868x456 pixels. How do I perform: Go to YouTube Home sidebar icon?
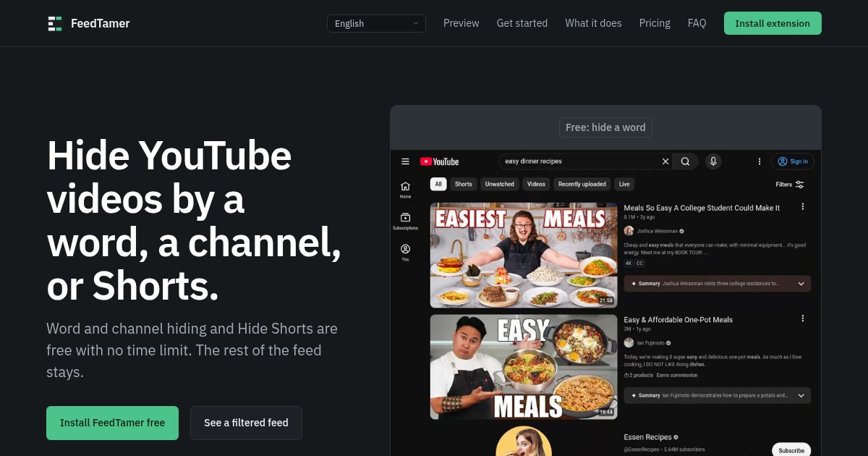(x=405, y=190)
